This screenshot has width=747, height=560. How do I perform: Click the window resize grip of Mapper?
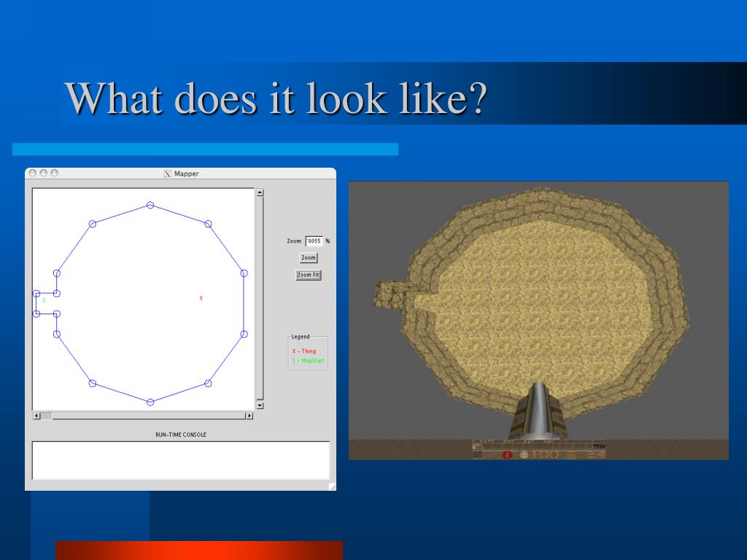pyautogui.click(x=333, y=486)
